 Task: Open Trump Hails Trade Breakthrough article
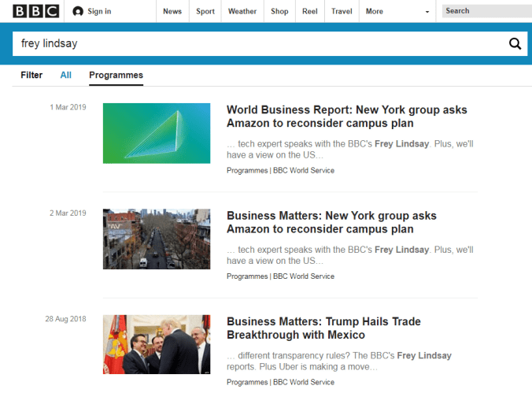pyautogui.click(x=323, y=328)
